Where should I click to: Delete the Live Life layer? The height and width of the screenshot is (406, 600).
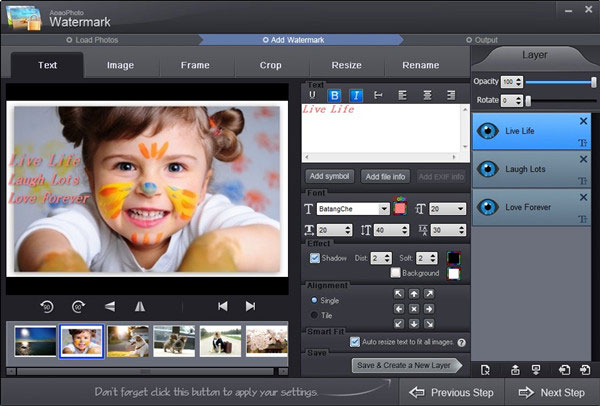pyautogui.click(x=583, y=121)
